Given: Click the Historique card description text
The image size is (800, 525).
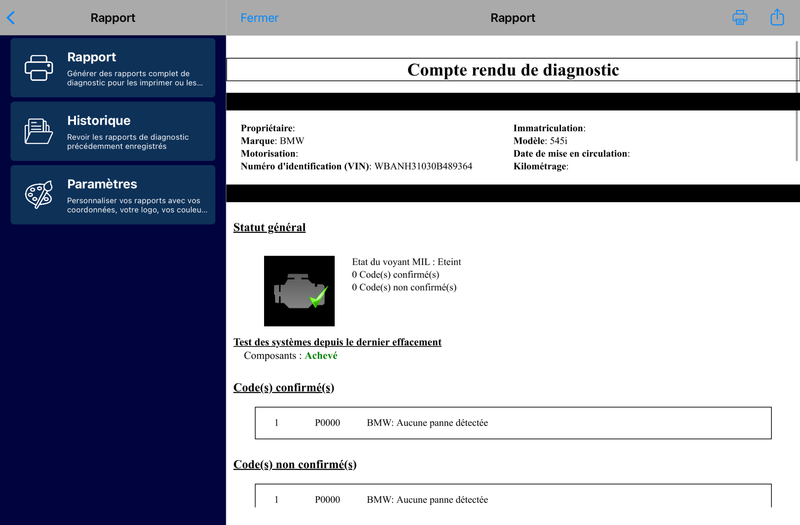Looking at the screenshot, I should 128,142.
